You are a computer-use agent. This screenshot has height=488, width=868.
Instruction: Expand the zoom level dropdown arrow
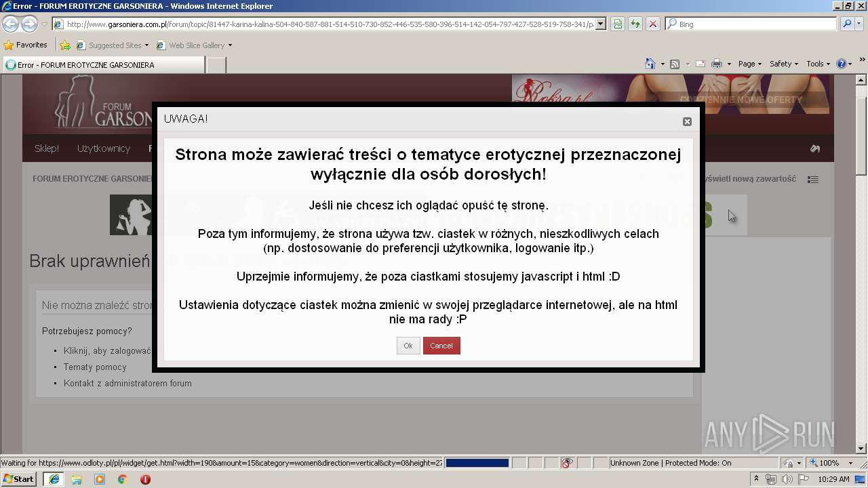coord(850,463)
